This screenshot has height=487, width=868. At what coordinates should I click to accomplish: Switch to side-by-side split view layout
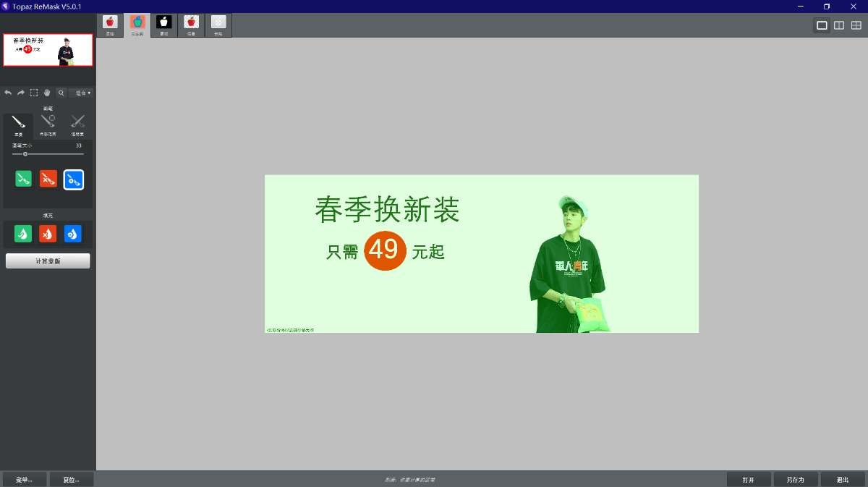point(839,25)
